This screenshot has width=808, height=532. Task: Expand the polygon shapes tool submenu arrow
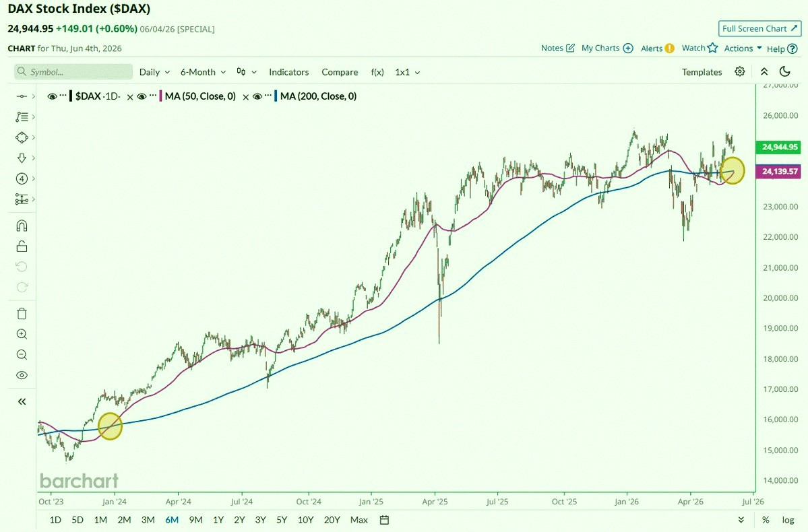tap(34, 137)
